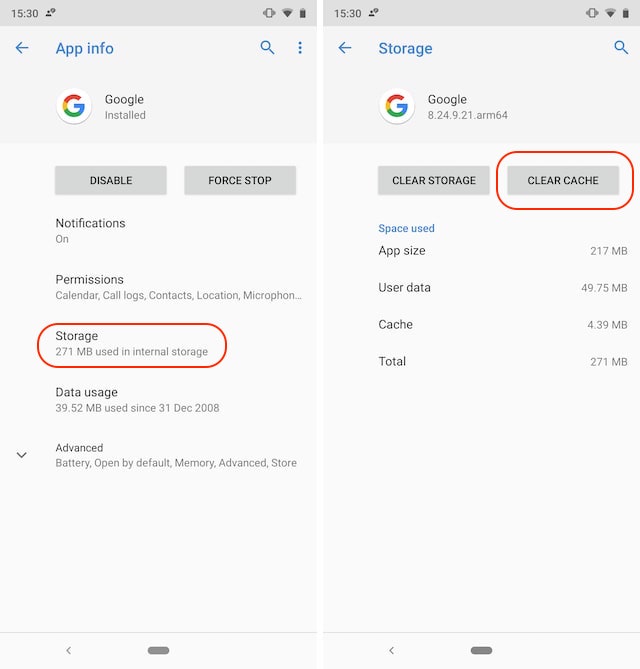Select the 'Cache' label

point(396,324)
